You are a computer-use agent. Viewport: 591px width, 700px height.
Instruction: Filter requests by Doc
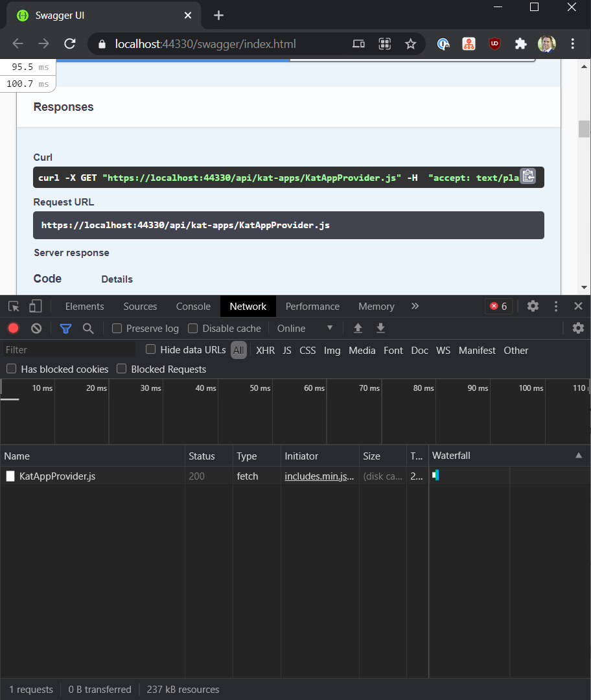click(x=419, y=351)
